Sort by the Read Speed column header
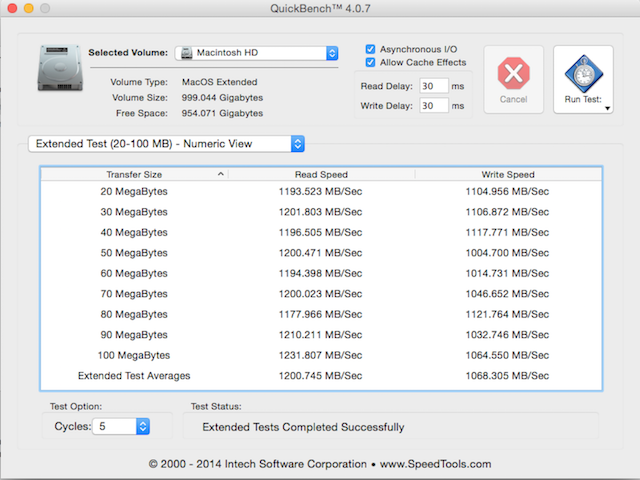Viewport: 640px width, 480px height. pyautogui.click(x=321, y=175)
